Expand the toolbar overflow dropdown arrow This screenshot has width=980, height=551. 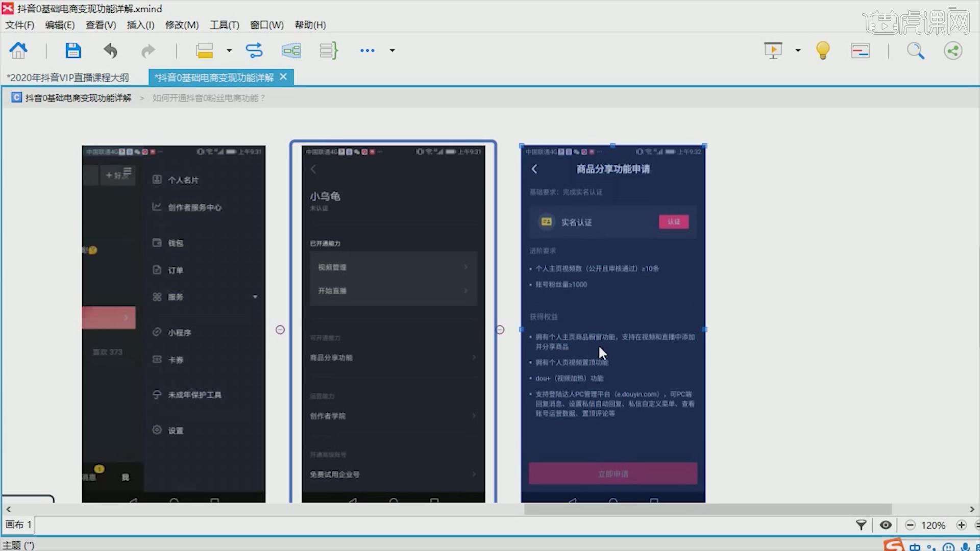[392, 51]
